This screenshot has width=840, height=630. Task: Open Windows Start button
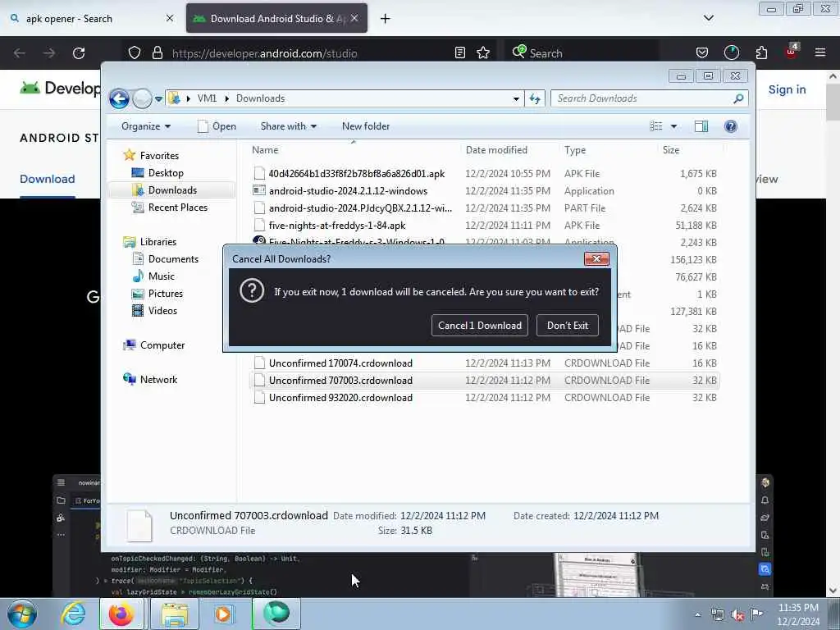click(x=22, y=614)
